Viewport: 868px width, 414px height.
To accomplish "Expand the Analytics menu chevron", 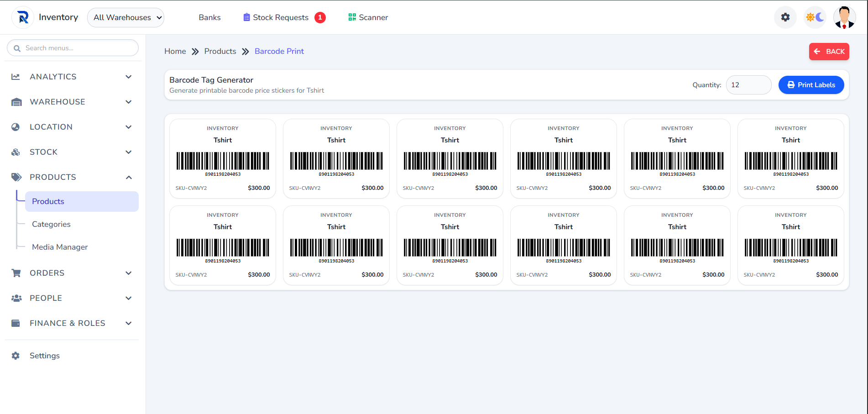I will tap(129, 77).
